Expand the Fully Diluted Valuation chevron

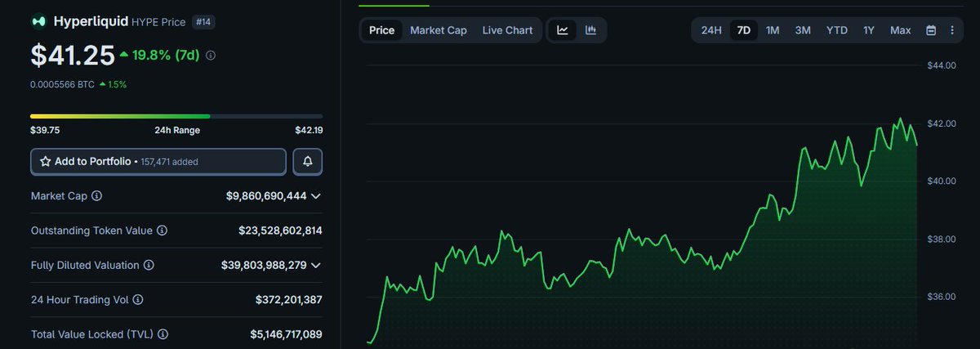coord(316,266)
